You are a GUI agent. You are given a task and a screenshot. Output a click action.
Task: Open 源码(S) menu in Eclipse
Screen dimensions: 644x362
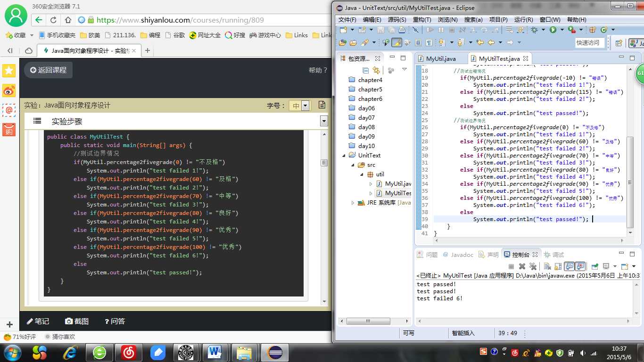(397, 20)
